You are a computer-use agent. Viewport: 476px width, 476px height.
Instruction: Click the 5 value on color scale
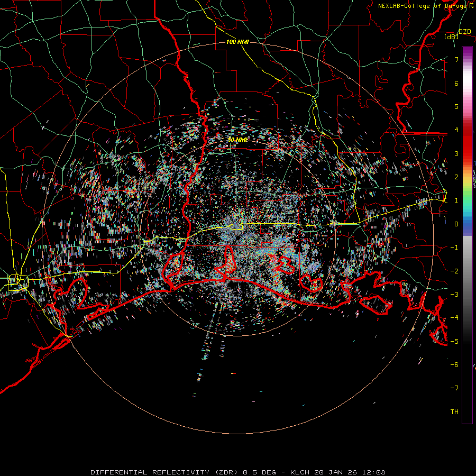click(456, 106)
